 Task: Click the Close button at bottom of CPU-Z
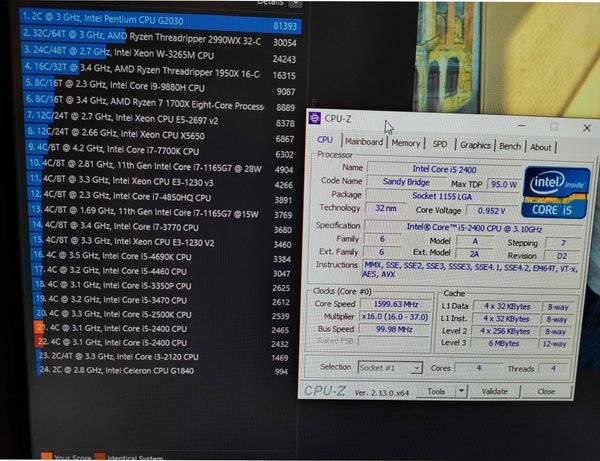(546, 391)
